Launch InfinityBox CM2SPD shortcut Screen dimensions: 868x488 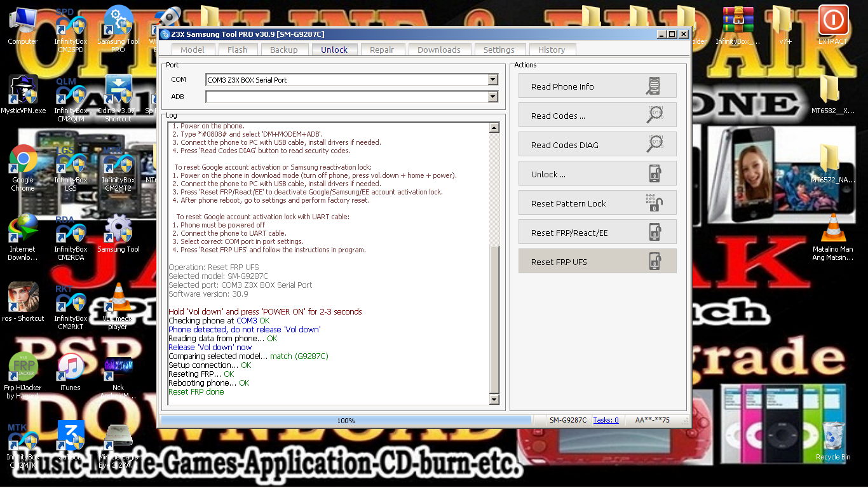(71, 30)
